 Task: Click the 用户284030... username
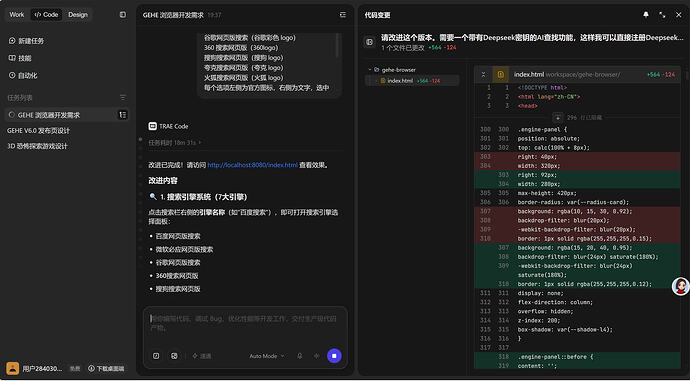(42, 368)
